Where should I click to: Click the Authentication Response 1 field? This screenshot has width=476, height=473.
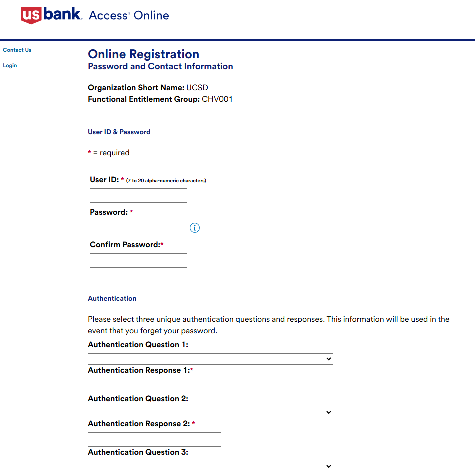(x=154, y=386)
